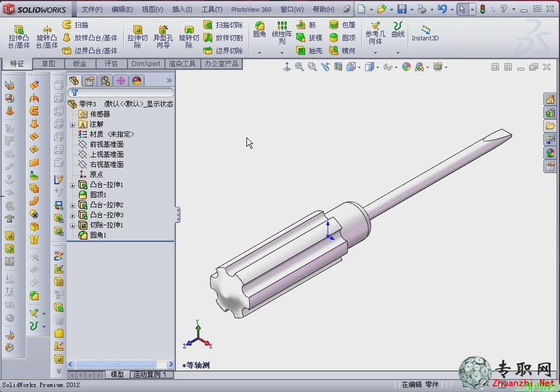Open the DisplayManager tab icon
The image size is (560, 392).
coord(137,81)
